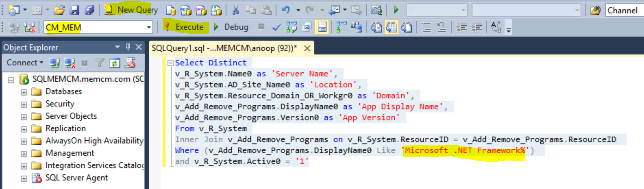Switch to the SQLQuery1.sql tab
The width and height of the screenshot is (644, 189).
pos(224,48)
